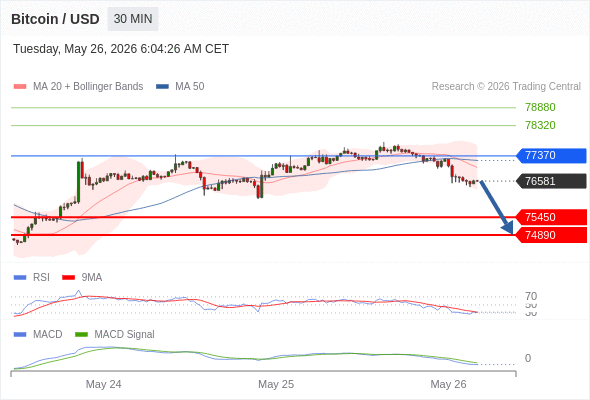Click the blue 77370 pivot price tag
Viewport: 590px width, 400px height.
point(551,155)
